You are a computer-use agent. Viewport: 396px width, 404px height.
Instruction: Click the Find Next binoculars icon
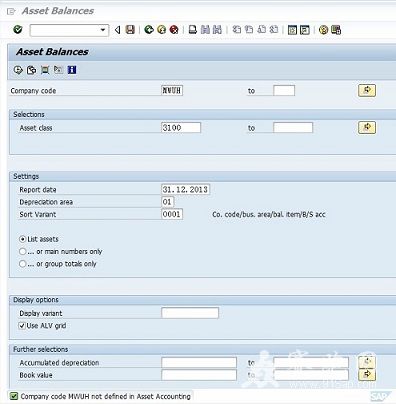tap(217, 30)
